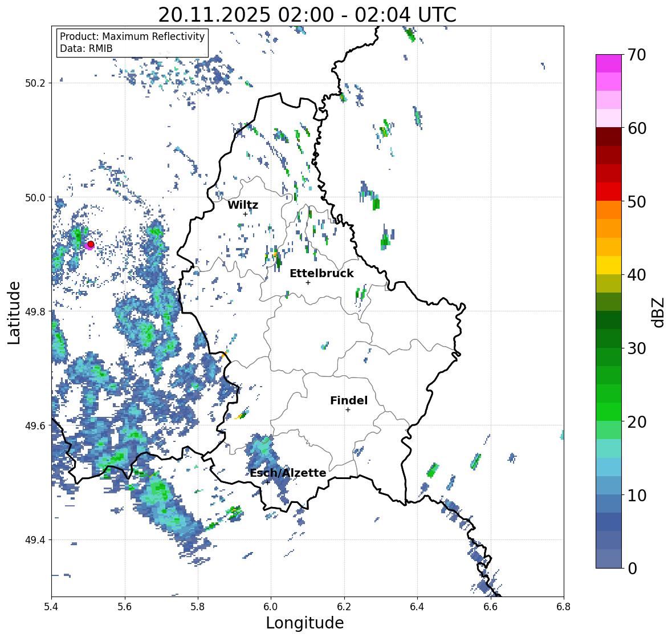Click the red dot marker near 49.92 latitude
Viewport: 672px width, 637px height.
(91, 244)
